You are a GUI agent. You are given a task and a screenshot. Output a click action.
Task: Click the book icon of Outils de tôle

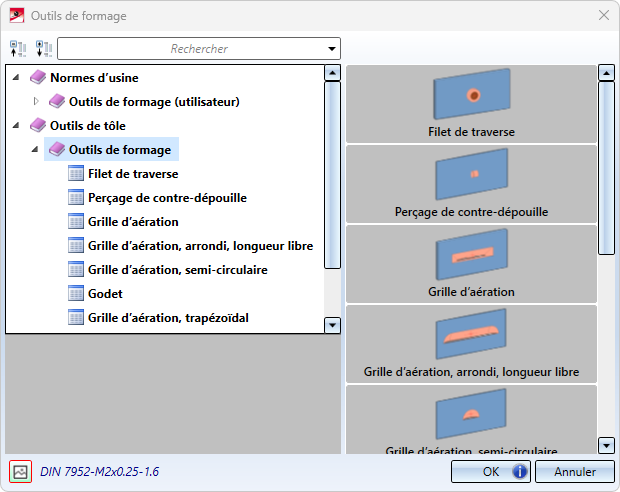38,126
